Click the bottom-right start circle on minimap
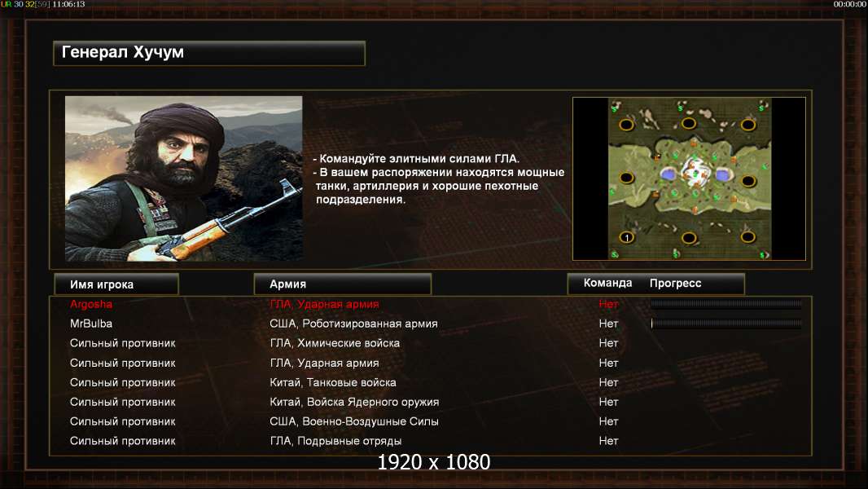 point(747,238)
